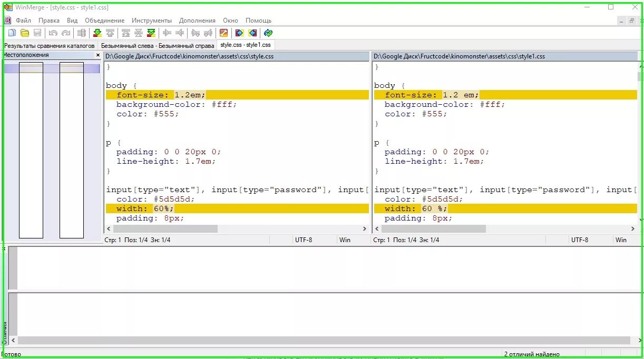Open the Помощь menu
Image resolution: width=644 pixels, height=359 pixels.
point(258,21)
